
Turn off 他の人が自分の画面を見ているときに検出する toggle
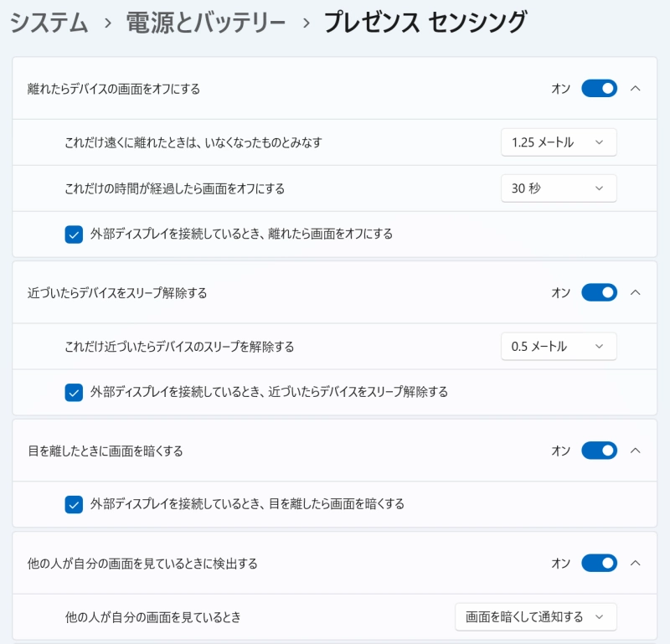coord(599,564)
